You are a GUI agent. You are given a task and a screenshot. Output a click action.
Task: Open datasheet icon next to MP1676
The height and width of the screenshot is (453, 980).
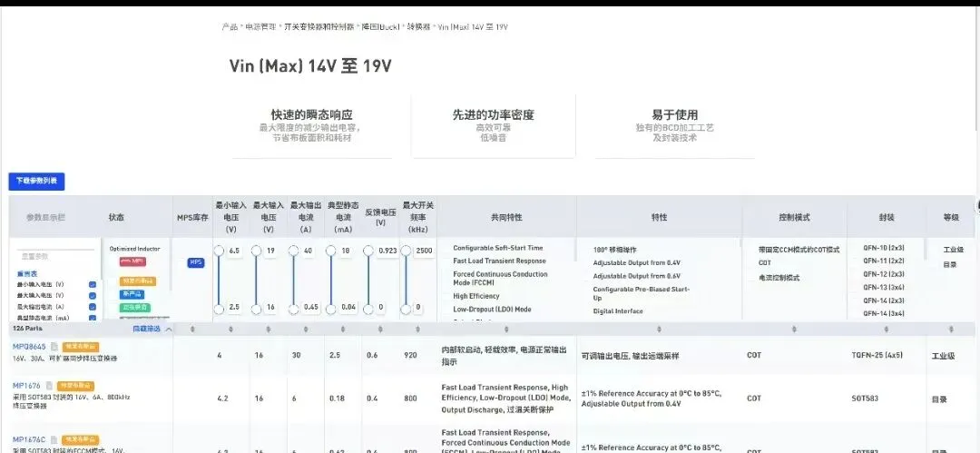[49, 386]
